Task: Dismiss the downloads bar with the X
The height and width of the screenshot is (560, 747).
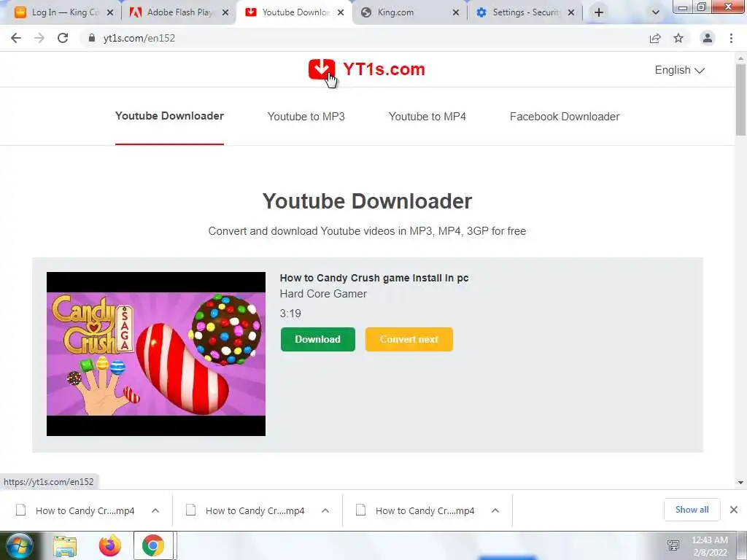Action: click(734, 510)
